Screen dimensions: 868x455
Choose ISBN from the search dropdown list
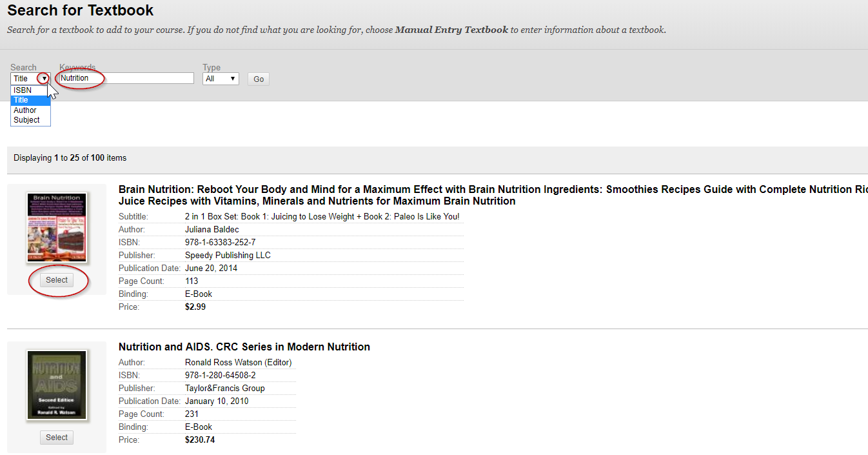coord(23,90)
